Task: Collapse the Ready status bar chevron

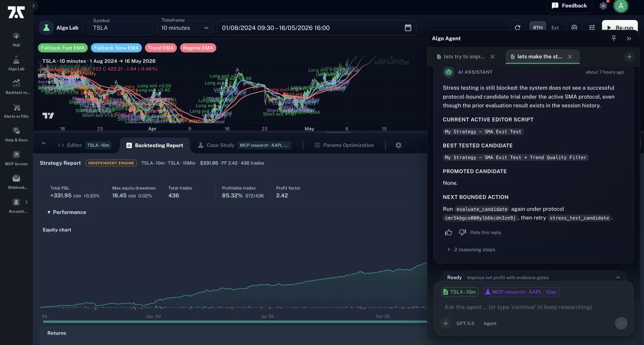Action: 618,277
